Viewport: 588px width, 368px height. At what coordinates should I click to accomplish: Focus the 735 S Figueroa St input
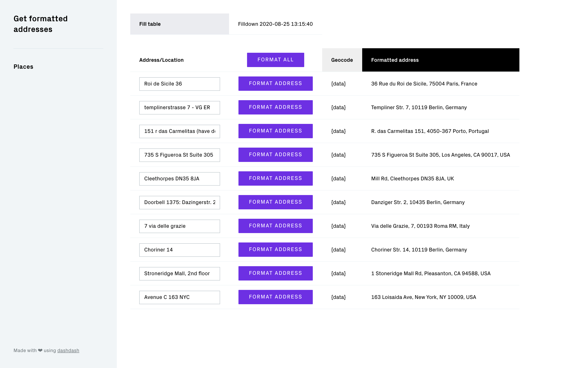pyautogui.click(x=179, y=155)
